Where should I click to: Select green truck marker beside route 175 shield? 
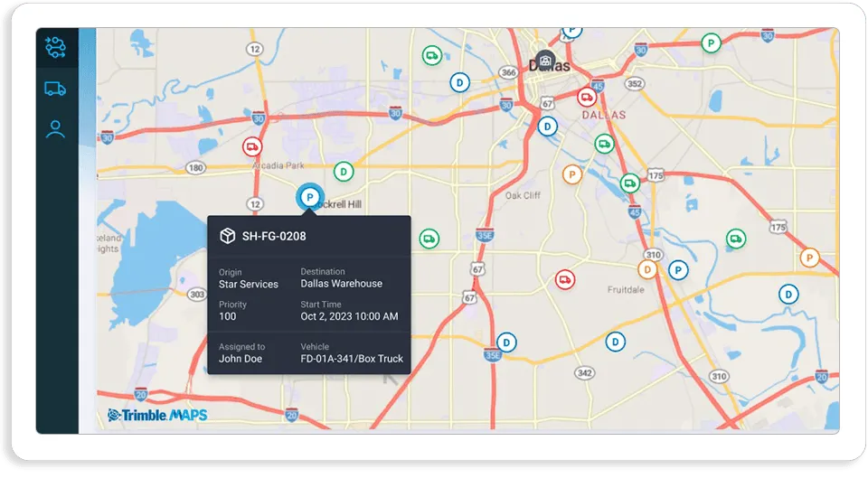coord(630,183)
